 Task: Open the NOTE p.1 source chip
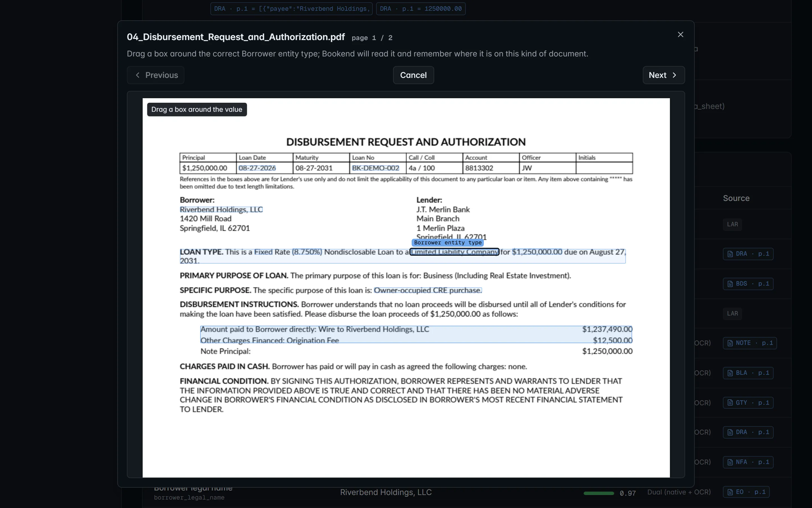tap(750, 343)
